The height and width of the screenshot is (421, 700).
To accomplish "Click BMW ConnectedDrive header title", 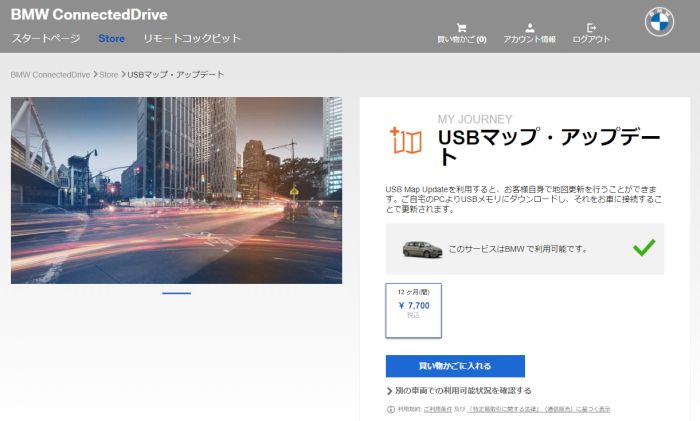I will 89,14.
